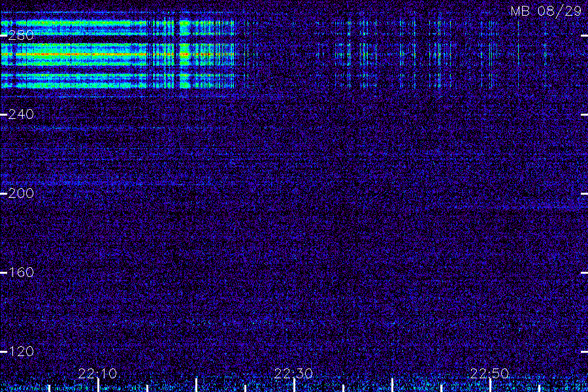Click the 240 frequency axis label
This screenshot has width=588, height=392.
[21, 114]
